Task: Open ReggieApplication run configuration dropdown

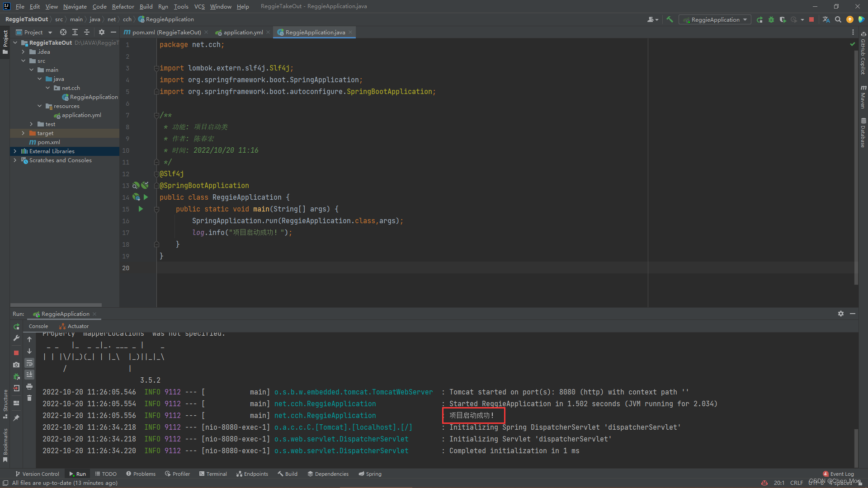Action: (715, 19)
